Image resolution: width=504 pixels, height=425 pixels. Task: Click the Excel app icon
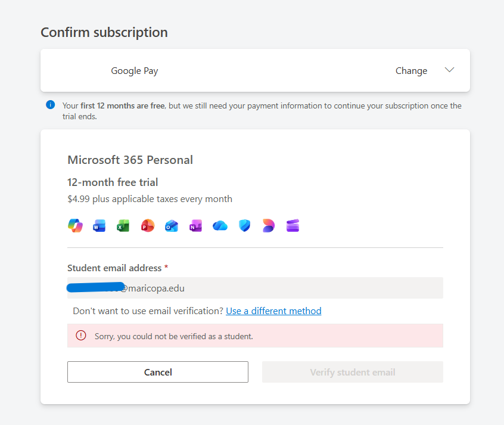coord(123,226)
